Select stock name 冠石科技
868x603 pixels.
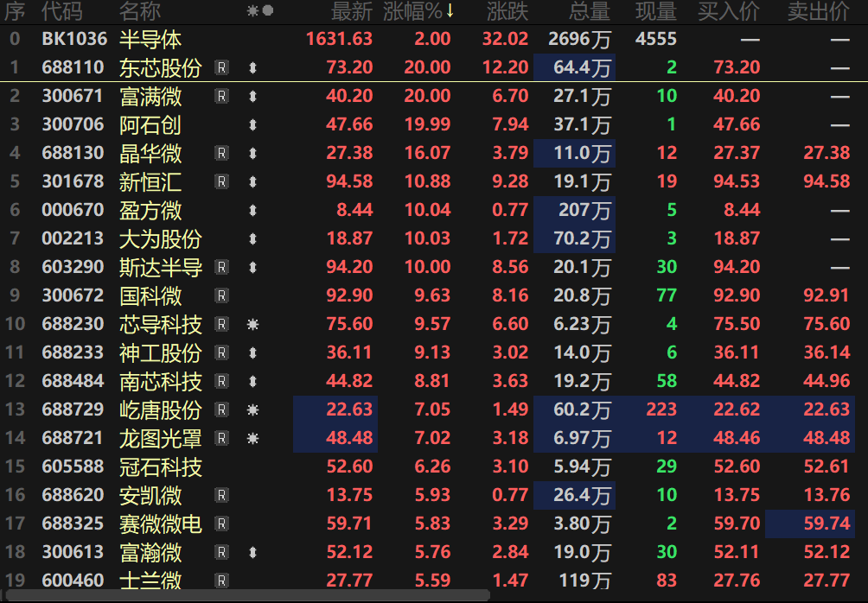click(x=161, y=467)
